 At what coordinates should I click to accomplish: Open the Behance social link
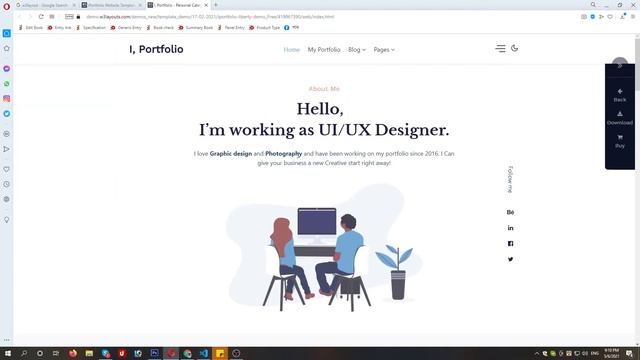point(510,212)
